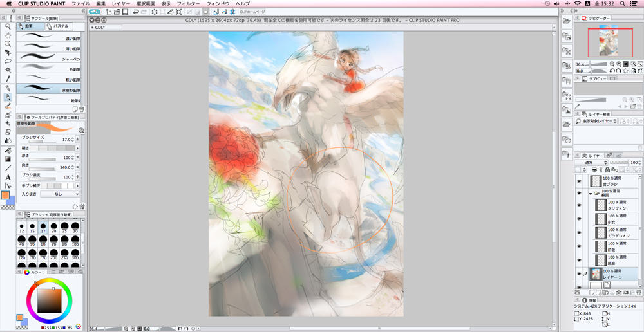This screenshot has height=332, width=644.
Task: Open layer color palette dropdown
Action: click(582, 169)
